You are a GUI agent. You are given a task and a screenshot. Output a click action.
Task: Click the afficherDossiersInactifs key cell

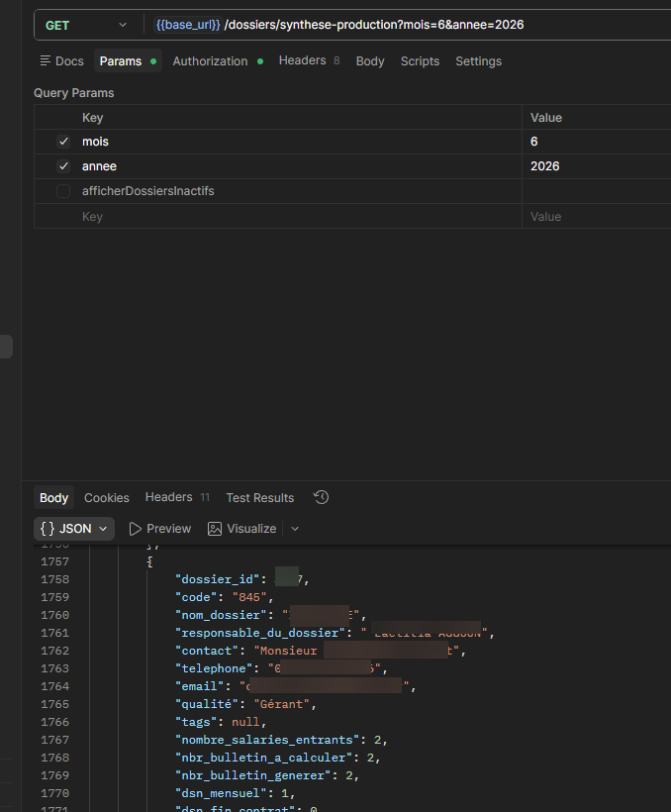point(299,191)
